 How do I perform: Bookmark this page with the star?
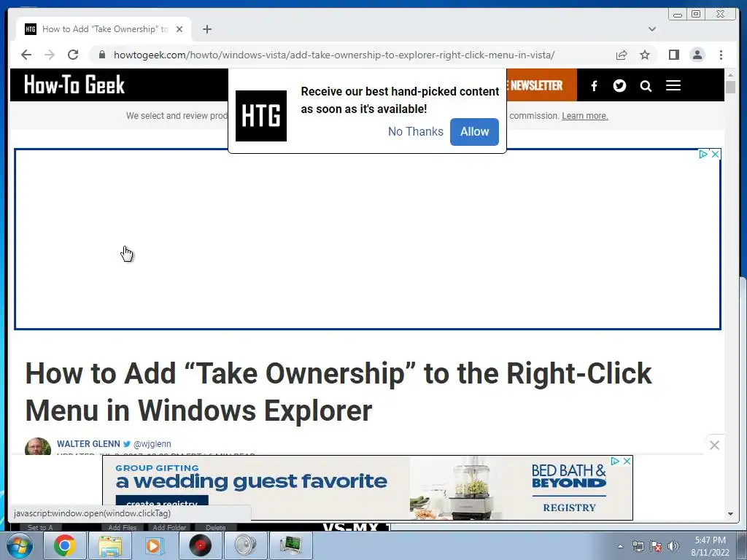click(645, 55)
